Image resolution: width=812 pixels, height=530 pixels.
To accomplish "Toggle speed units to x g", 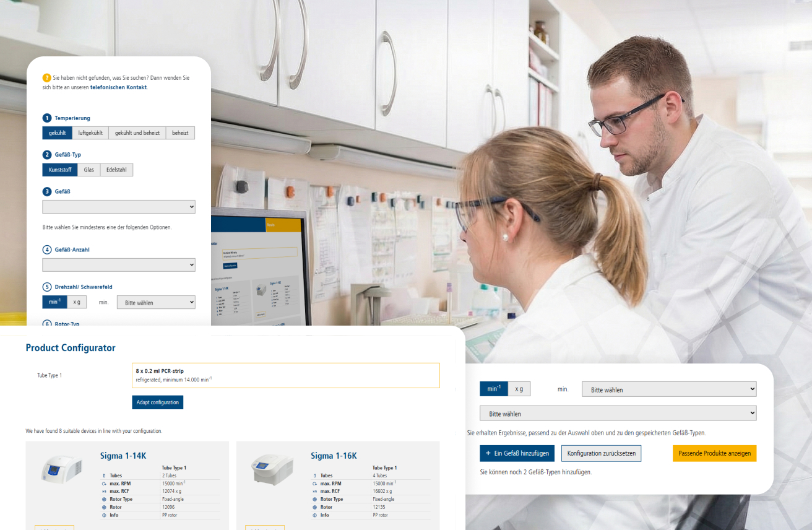I will (77, 302).
